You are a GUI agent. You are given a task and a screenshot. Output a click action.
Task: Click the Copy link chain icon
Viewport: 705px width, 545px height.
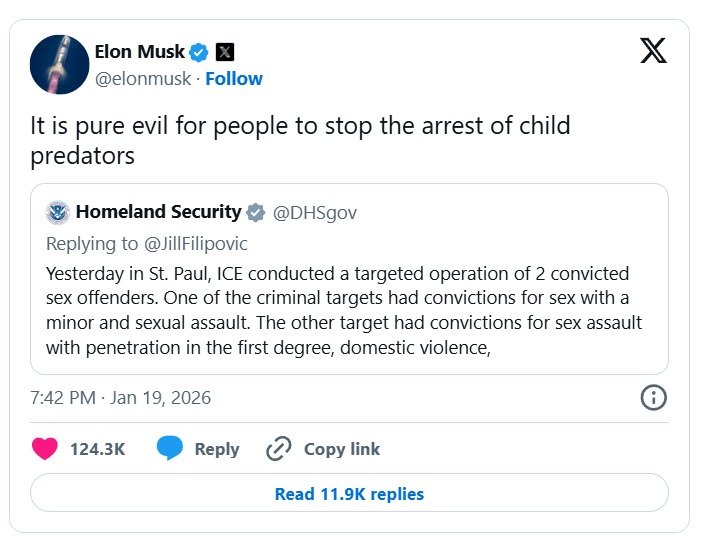[279, 449]
